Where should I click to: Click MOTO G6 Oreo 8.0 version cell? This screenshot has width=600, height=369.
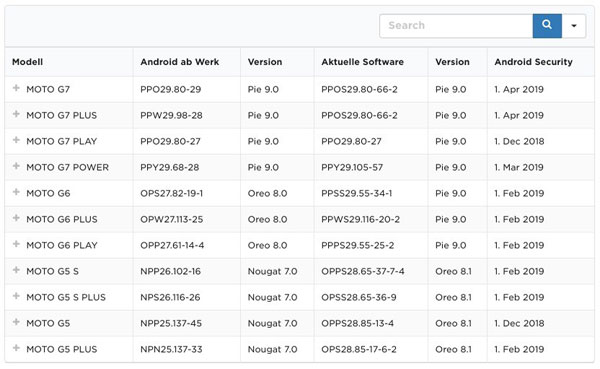[267, 193]
